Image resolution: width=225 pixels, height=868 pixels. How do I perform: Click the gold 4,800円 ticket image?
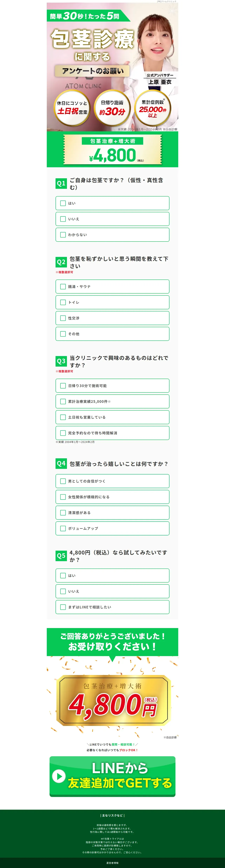tap(112, 700)
